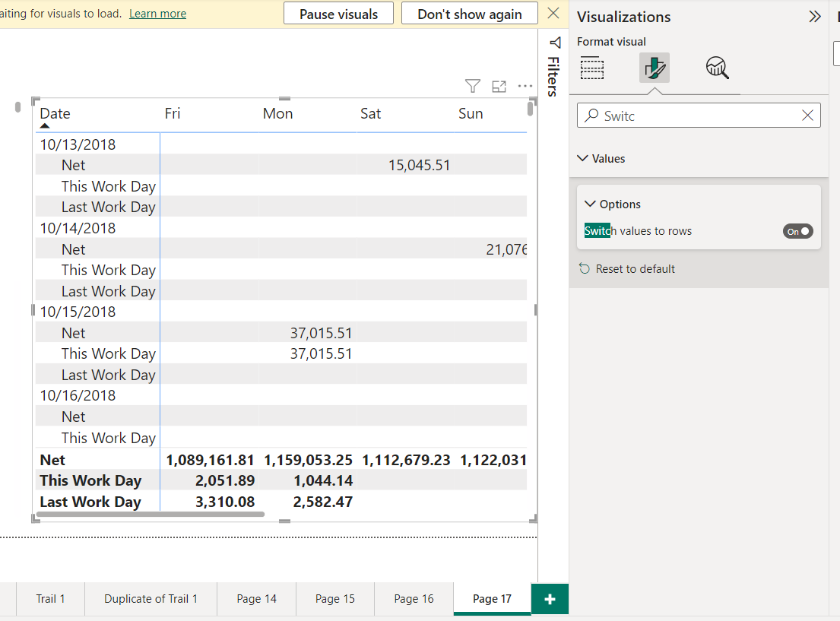Screen dimensions: 840x621
Task: Switch to Page 16 tab
Action: click(x=414, y=598)
